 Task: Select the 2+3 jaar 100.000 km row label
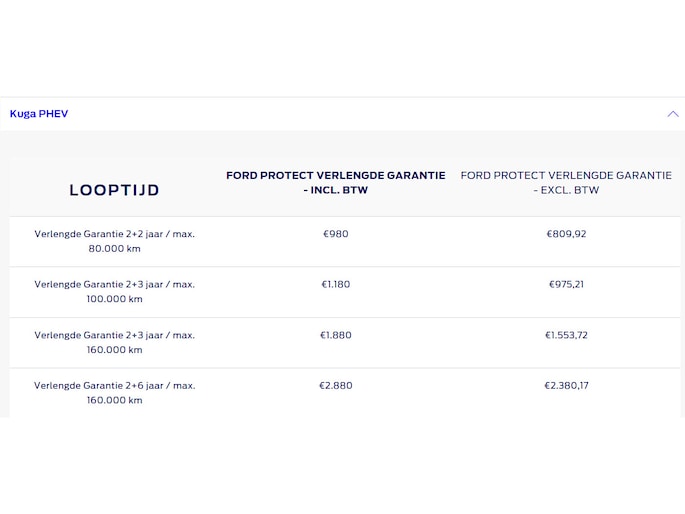(x=114, y=291)
